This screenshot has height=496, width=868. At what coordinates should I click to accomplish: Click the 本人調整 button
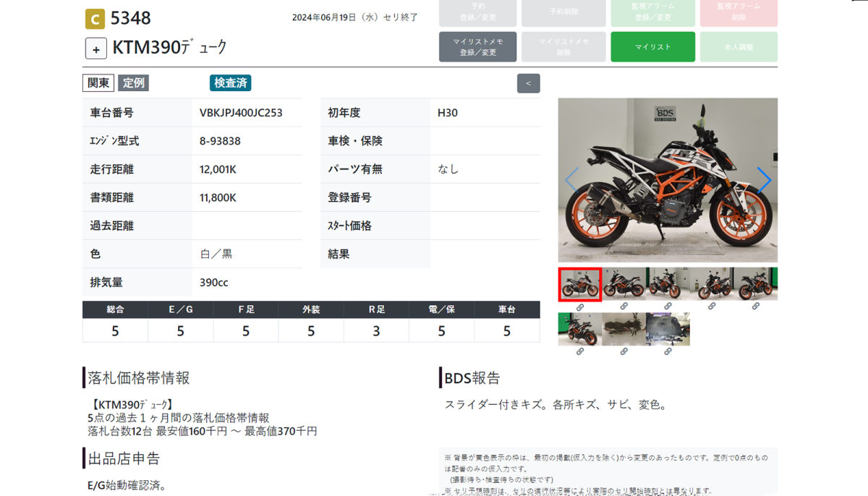coord(739,46)
